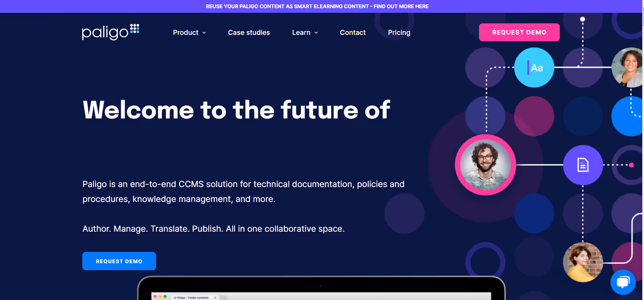Screen dimensions: 644x300
Task: Open the Pricing page
Action: [x=399, y=33]
